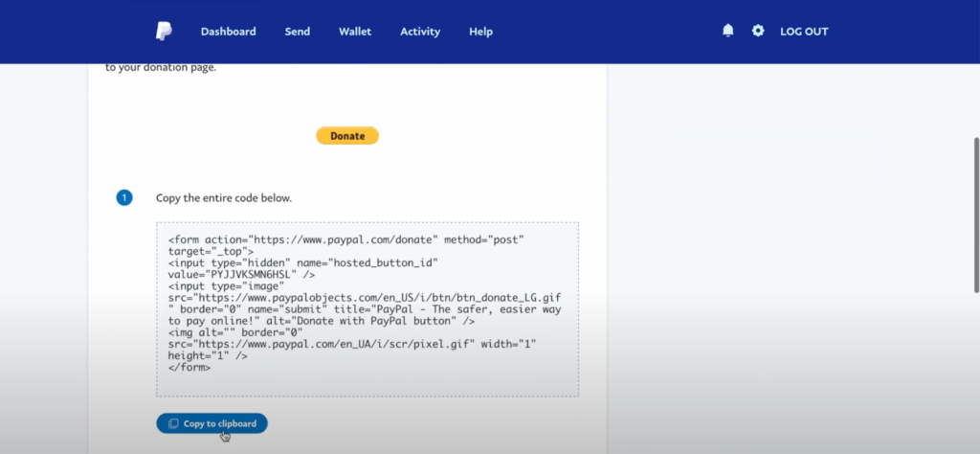Go to the Dashboard tab
Viewport: 980px width, 454px height.
click(x=228, y=32)
